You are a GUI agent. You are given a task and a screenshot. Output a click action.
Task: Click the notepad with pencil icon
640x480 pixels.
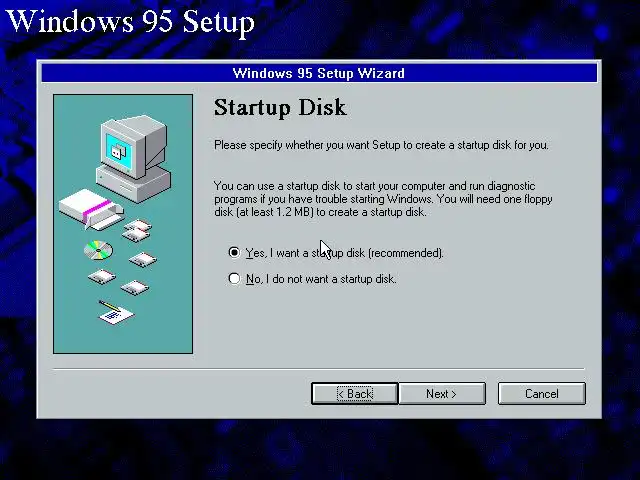116,313
